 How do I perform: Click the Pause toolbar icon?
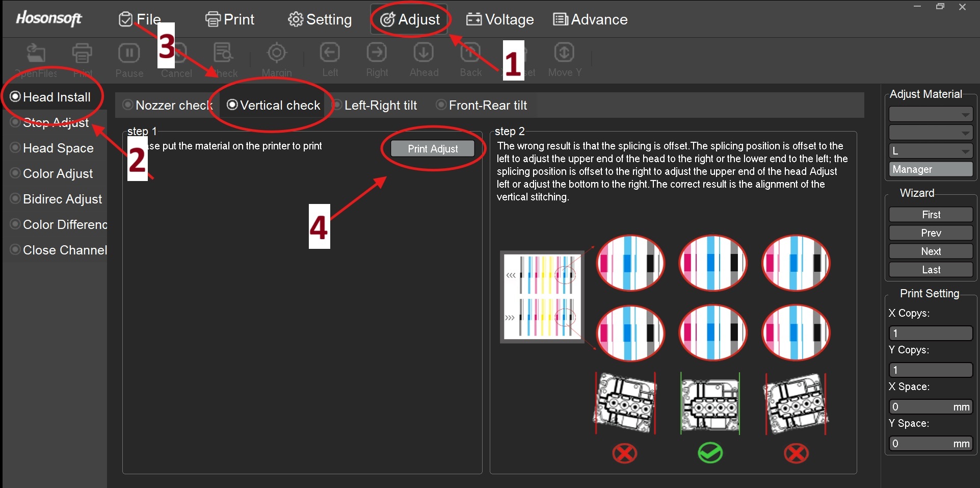(x=129, y=53)
